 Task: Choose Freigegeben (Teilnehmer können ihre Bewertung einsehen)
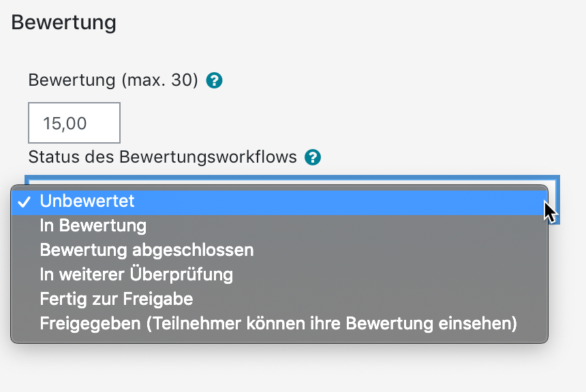(278, 323)
